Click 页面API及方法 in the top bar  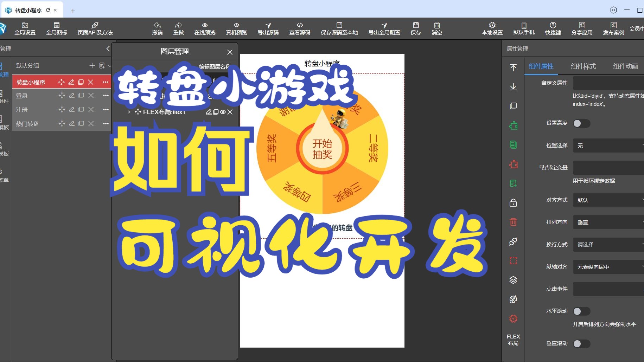94,28
